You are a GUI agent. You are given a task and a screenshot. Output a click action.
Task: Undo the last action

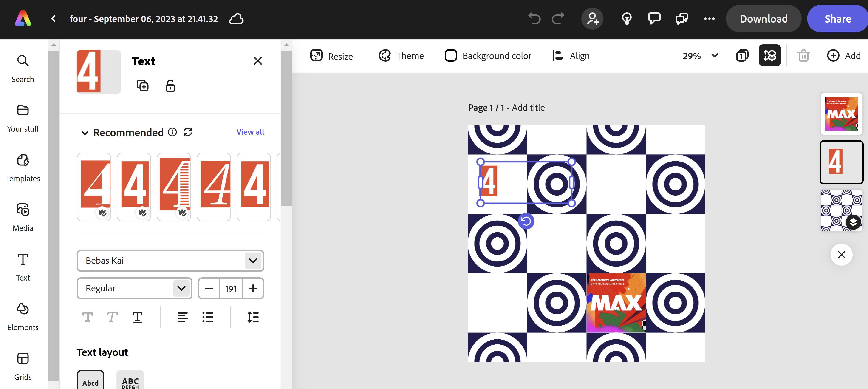click(x=534, y=19)
